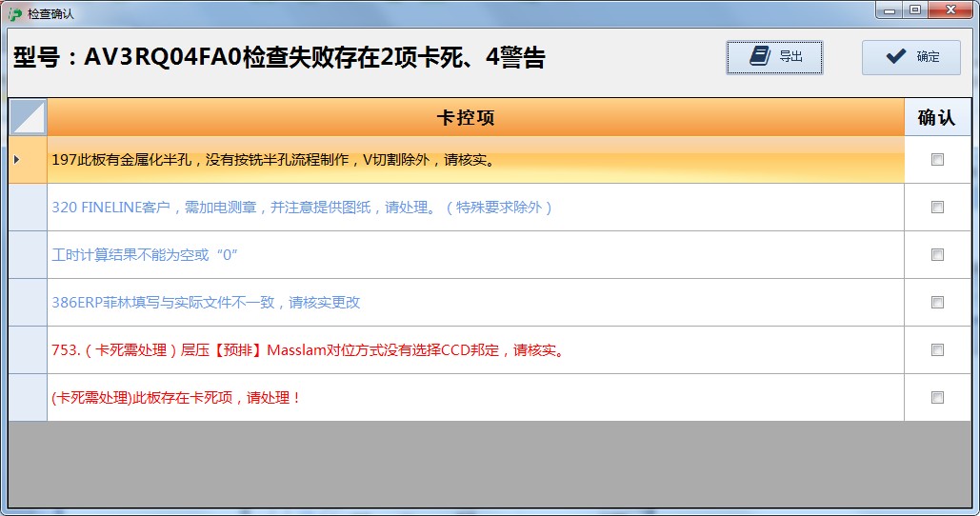Click the app icon in title bar
Image resolution: width=980 pixels, height=516 pixels.
click(15, 13)
